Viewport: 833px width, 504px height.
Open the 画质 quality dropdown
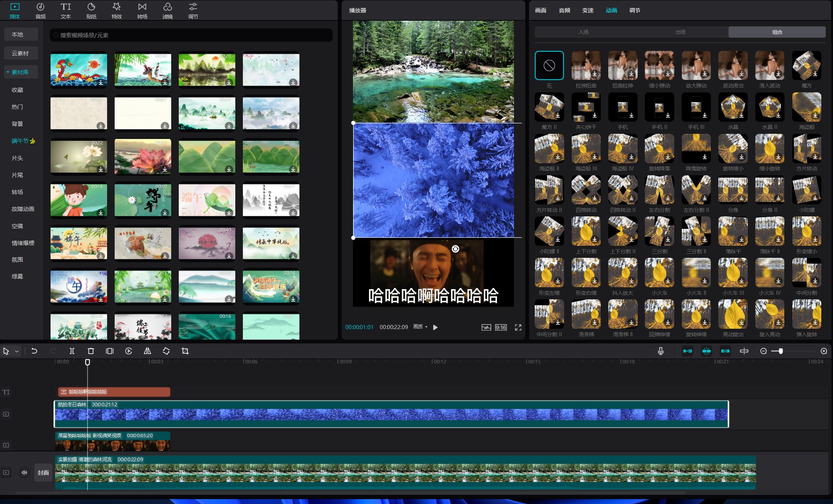[420, 327]
